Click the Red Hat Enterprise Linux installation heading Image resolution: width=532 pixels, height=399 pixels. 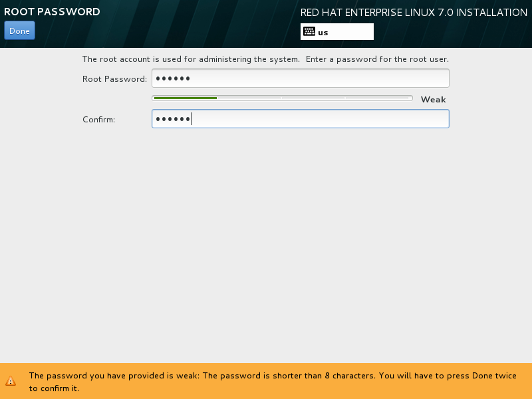click(x=414, y=13)
